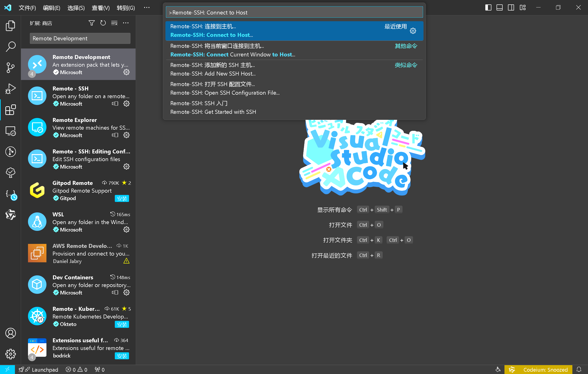Install Extensions useful for remote pack

click(x=122, y=356)
